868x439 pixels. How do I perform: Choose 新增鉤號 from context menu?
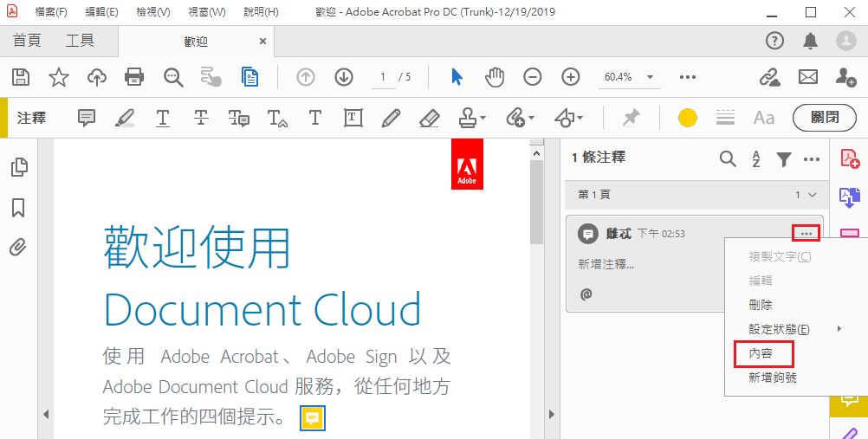[x=773, y=378]
